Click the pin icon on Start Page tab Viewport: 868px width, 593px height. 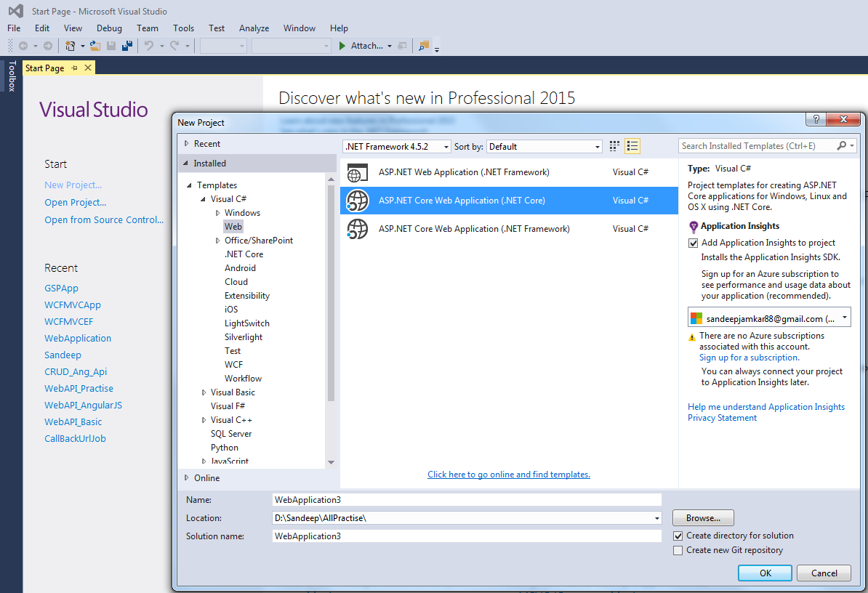click(x=75, y=68)
